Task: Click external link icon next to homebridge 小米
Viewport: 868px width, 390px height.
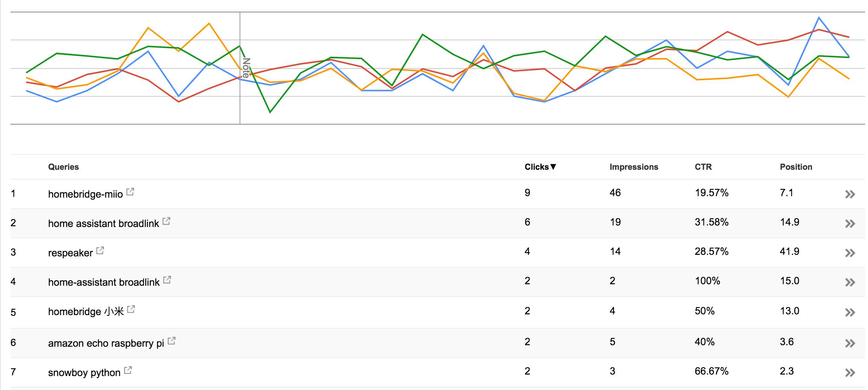Action: tap(131, 309)
